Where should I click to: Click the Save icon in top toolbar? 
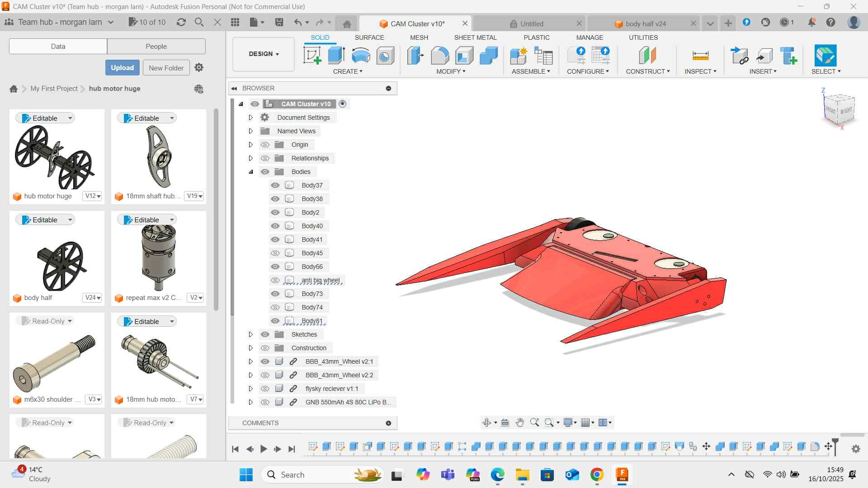coord(279,22)
